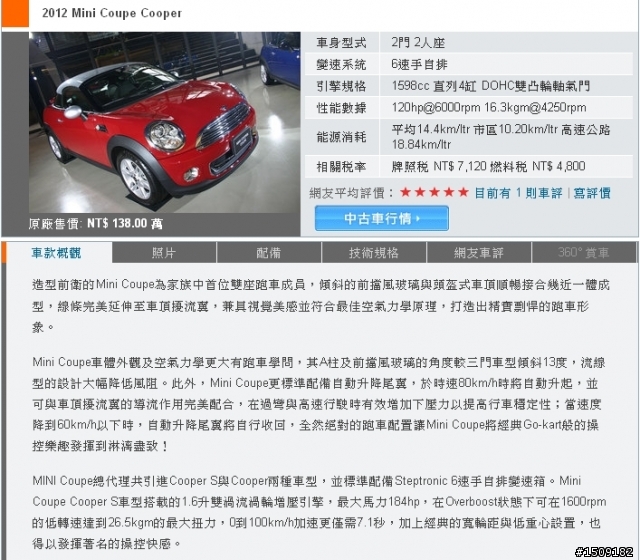Click the 2012 Mini Coupe Cooper title
This screenshot has height=560, width=640.
112,13
